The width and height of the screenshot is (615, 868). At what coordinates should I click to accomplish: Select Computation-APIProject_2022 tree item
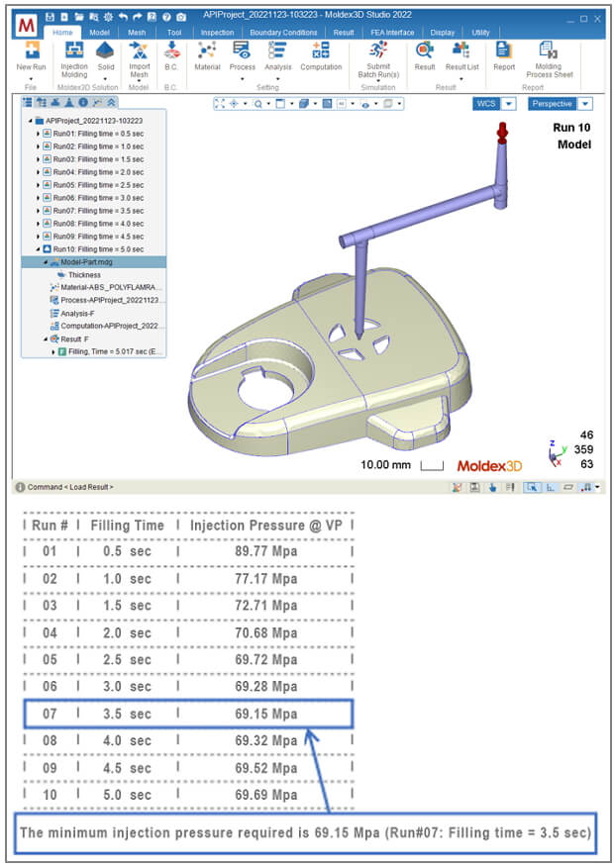[109, 326]
